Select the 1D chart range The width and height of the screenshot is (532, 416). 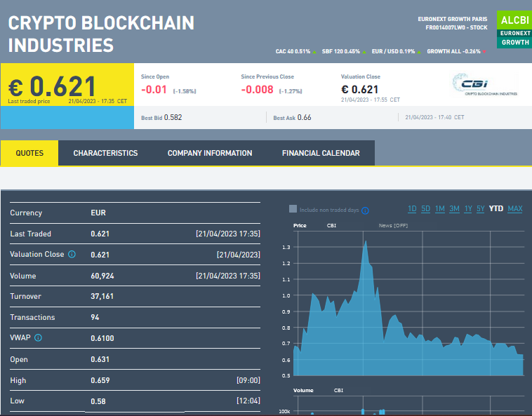tap(412, 209)
